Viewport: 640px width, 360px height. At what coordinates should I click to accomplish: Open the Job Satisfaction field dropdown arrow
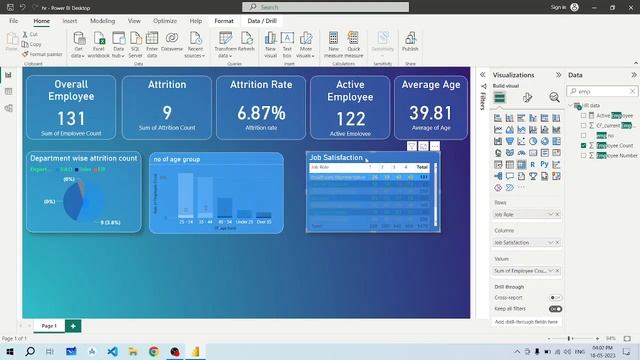[x=550, y=242]
